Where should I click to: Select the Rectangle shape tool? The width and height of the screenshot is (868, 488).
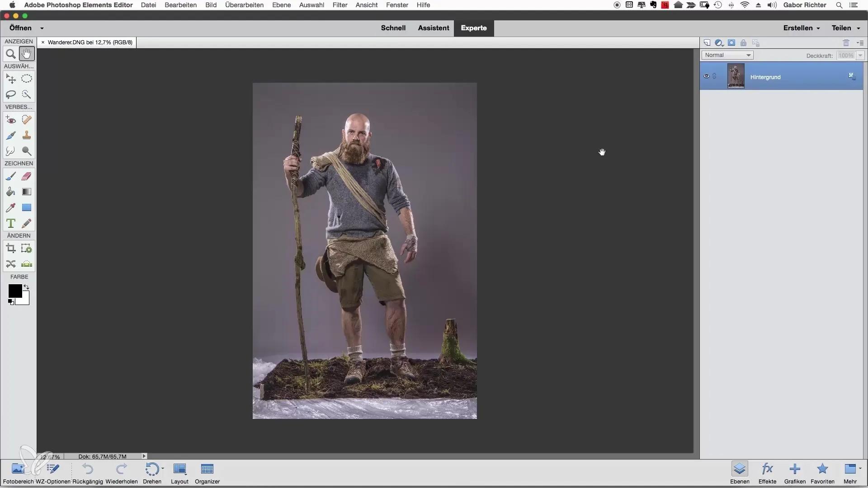point(27,207)
